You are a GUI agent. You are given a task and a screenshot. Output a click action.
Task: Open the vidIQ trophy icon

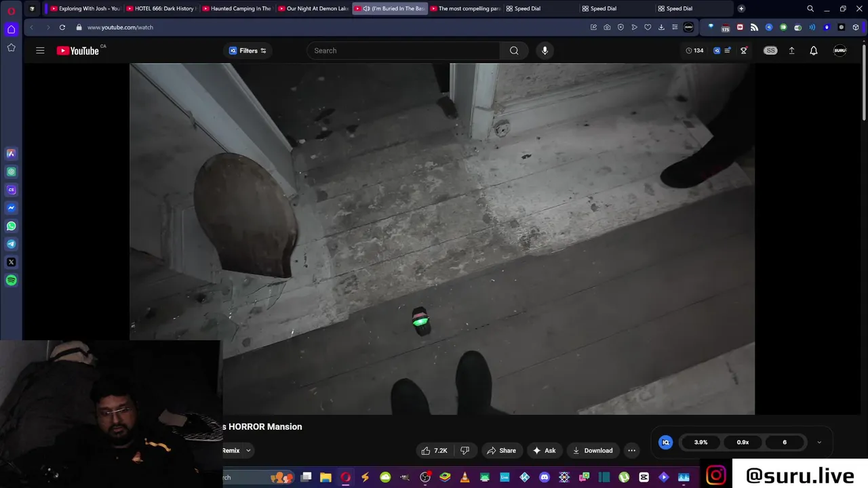pyautogui.click(x=744, y=51)
